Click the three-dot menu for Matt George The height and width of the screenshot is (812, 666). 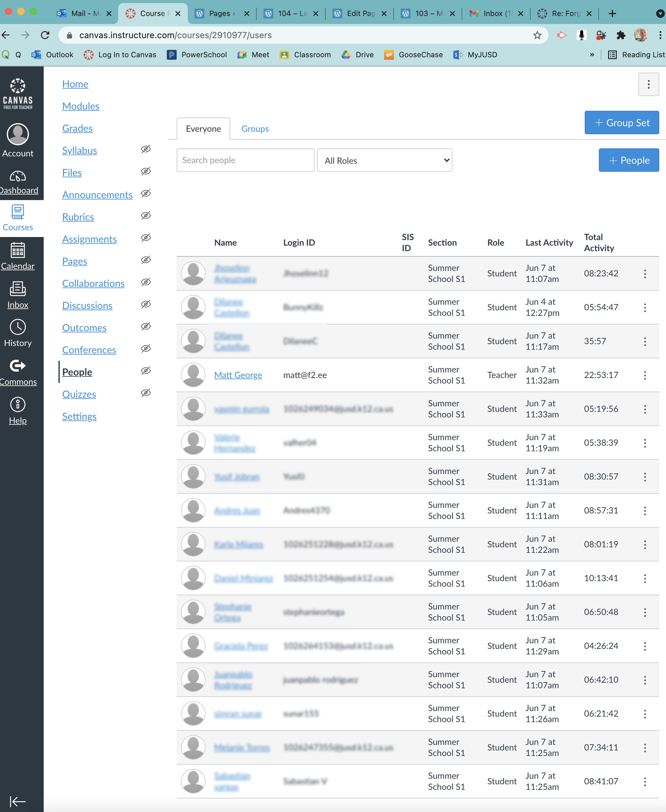click(x=644, y=375)
